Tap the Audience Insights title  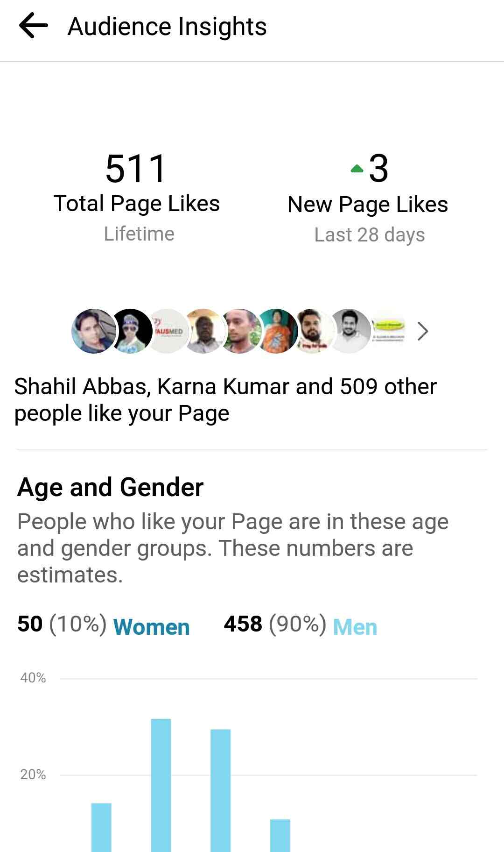(167, 27)
